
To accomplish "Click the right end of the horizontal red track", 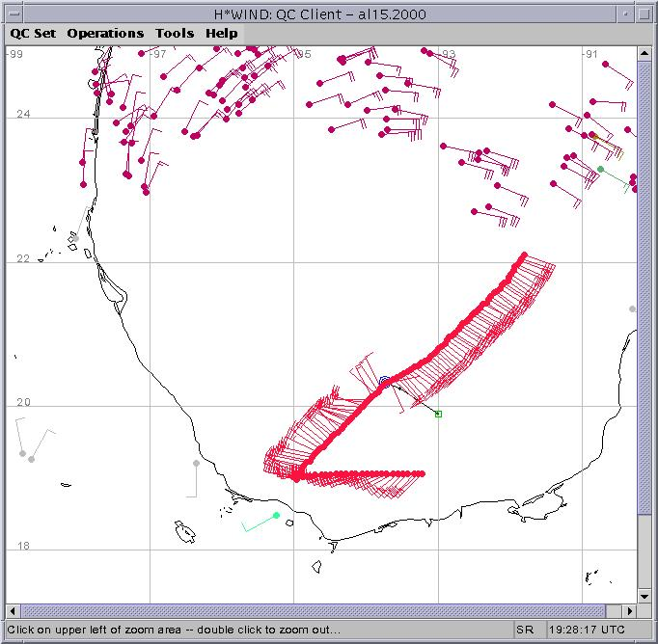I will click(x=422, y=473).
